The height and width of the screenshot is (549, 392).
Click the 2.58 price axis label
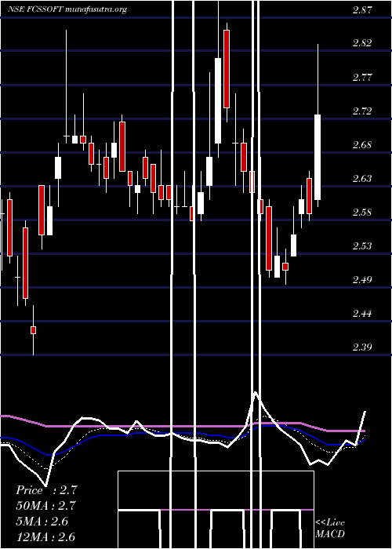click(x=362, y=213)
